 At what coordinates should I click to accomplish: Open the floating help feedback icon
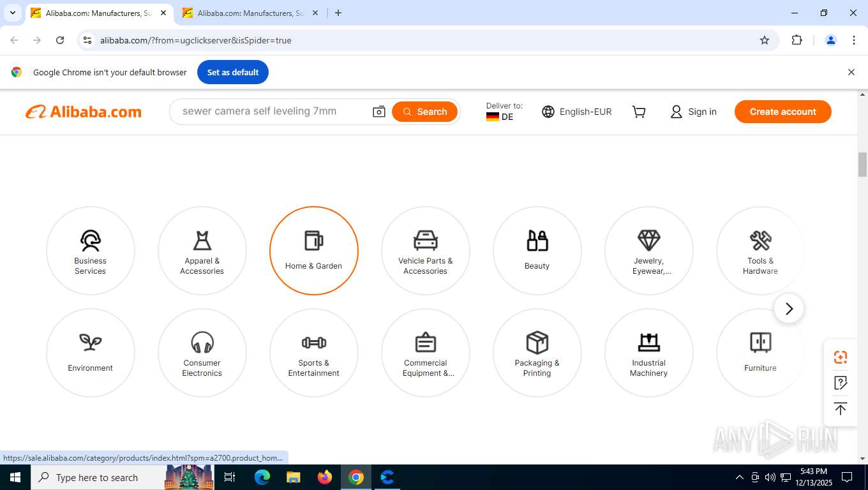pos(841,383)
